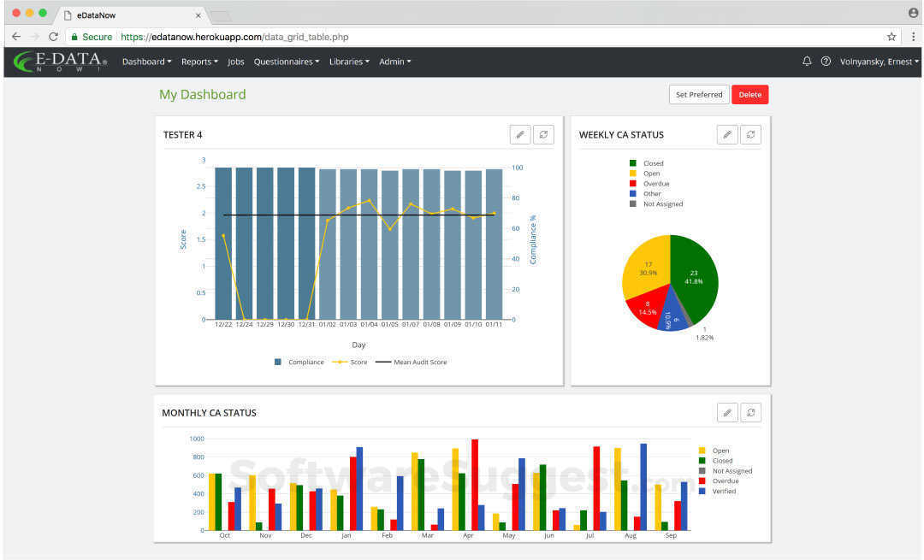Bookmark the page with the star icon
Image resolution: width=924 pixels, height=560 pixels.
click(891, 37)
